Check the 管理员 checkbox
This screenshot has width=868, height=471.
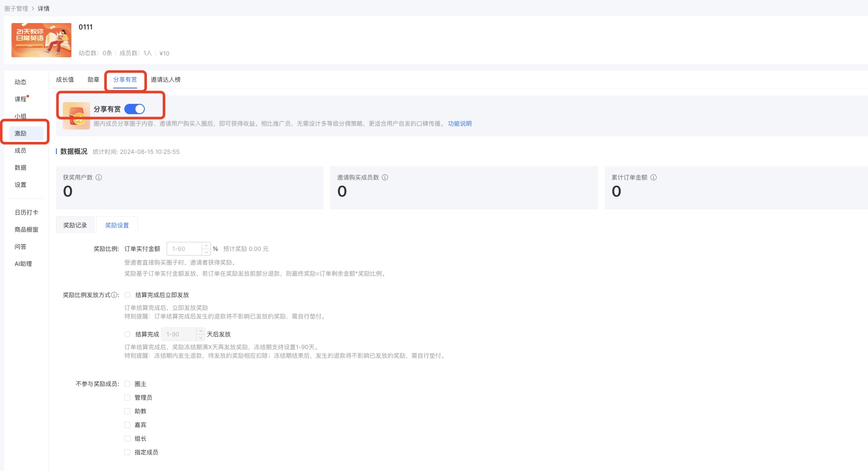127,397
